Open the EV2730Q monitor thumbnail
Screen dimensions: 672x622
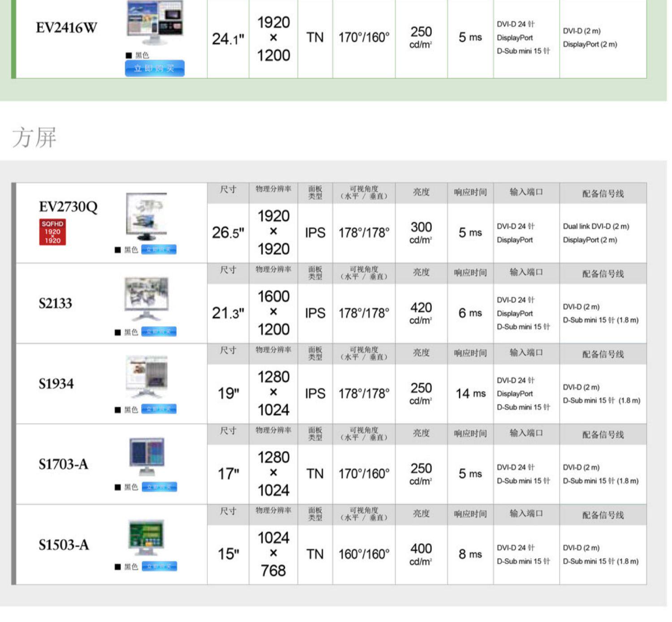[146, 217]
